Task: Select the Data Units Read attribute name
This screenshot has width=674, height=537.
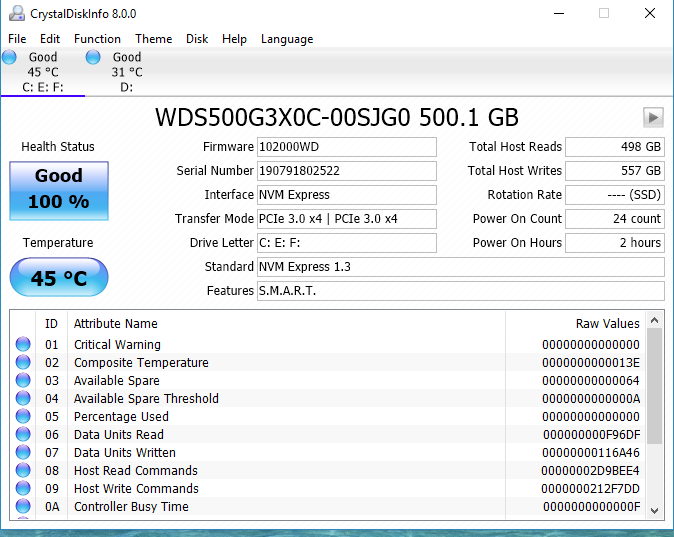Action: 119,435
